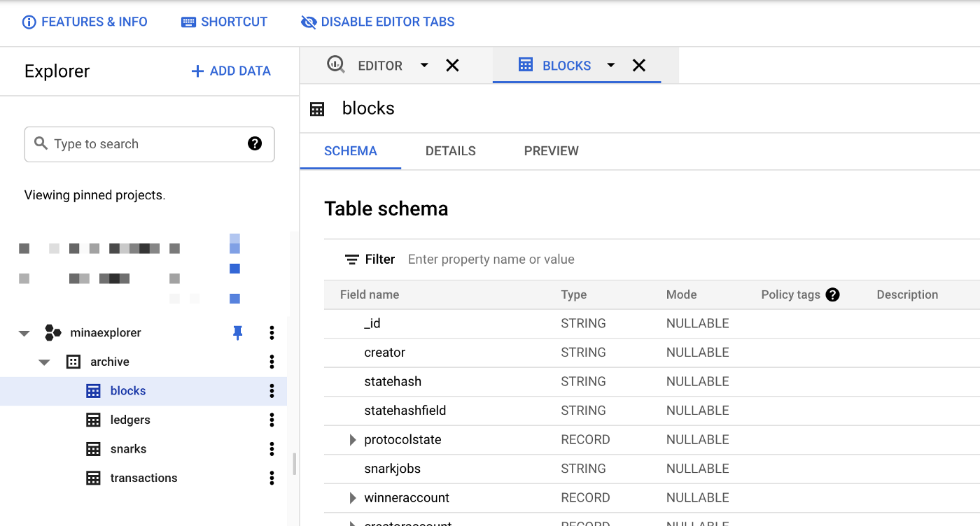
Task: Collapse the archive dataset node
Action: click(44, 362)
